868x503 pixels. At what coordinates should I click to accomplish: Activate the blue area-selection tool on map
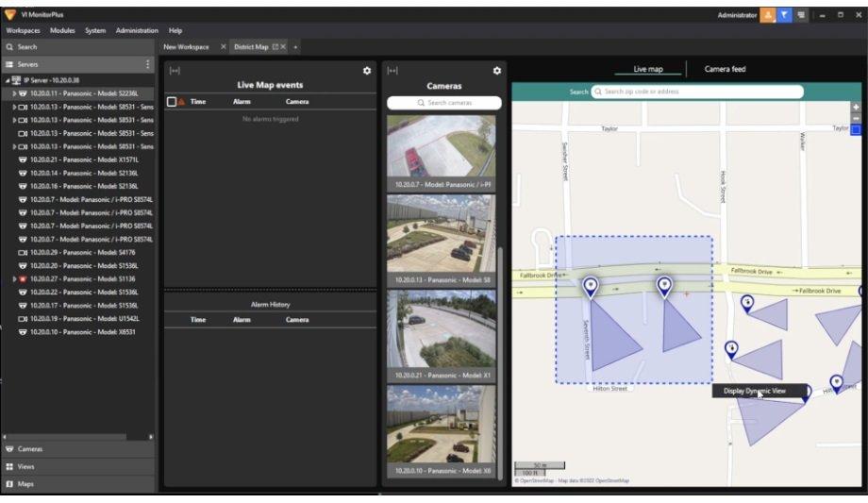[x=856, y=130]
